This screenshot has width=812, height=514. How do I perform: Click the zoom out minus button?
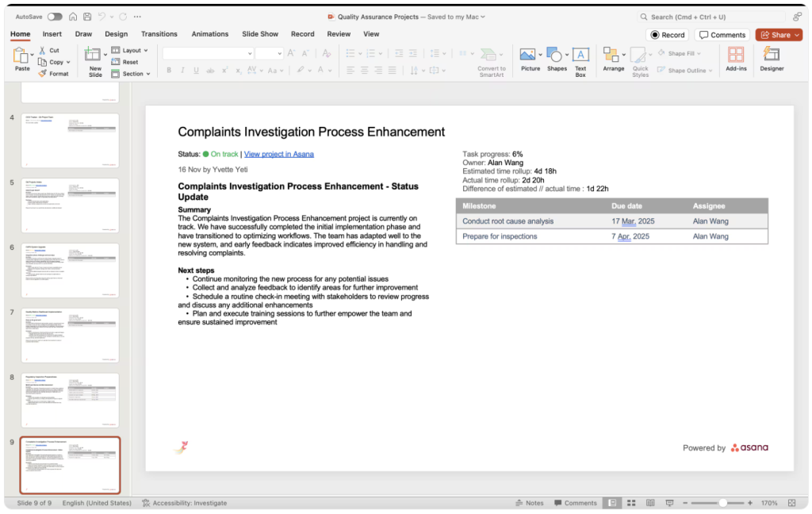[684, 503]
